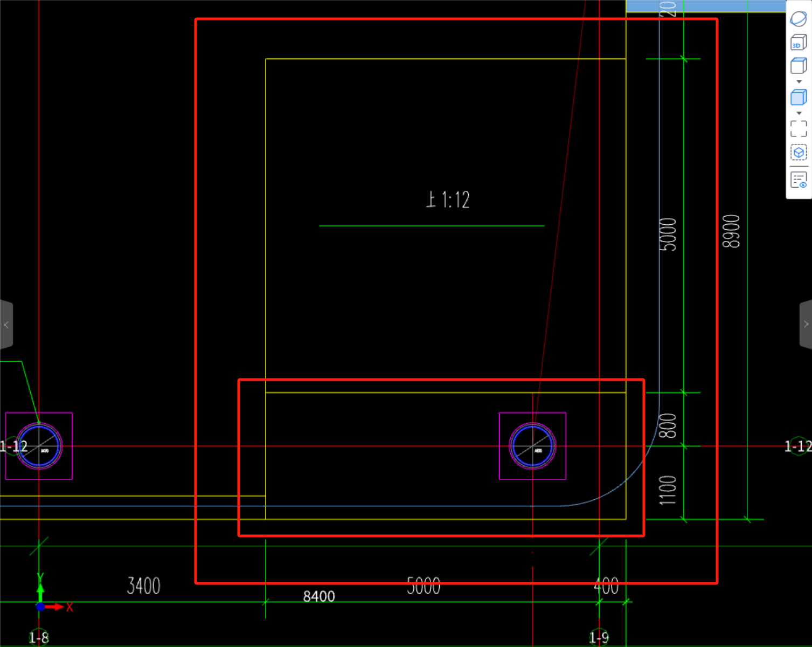
Task: Click the 800 dimension text
Action: pos(668,425)
